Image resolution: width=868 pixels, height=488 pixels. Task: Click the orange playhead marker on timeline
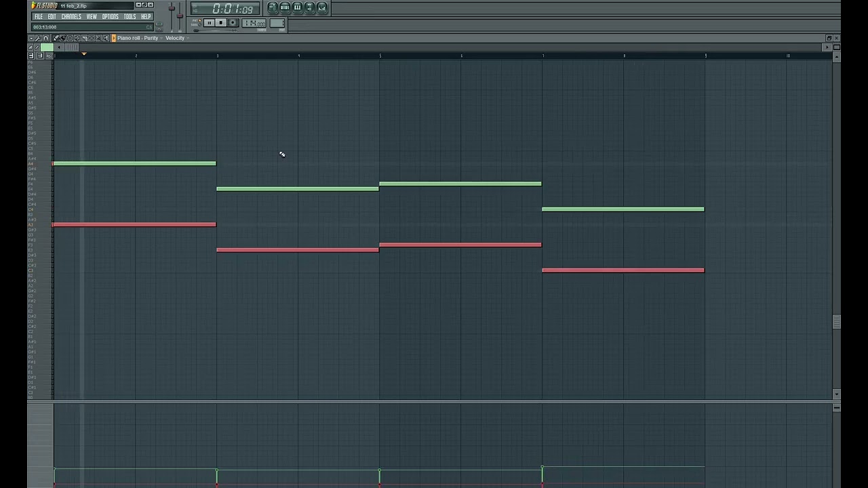84,54
